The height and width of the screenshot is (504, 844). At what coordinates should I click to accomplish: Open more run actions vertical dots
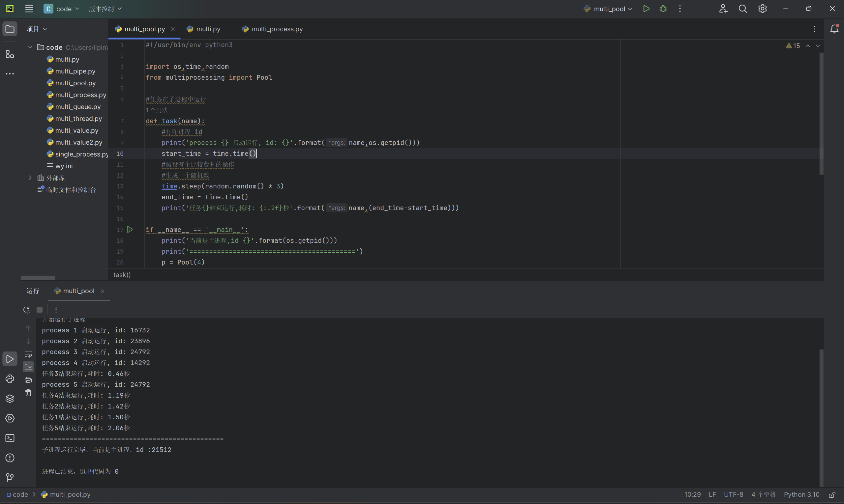[680, 9]
